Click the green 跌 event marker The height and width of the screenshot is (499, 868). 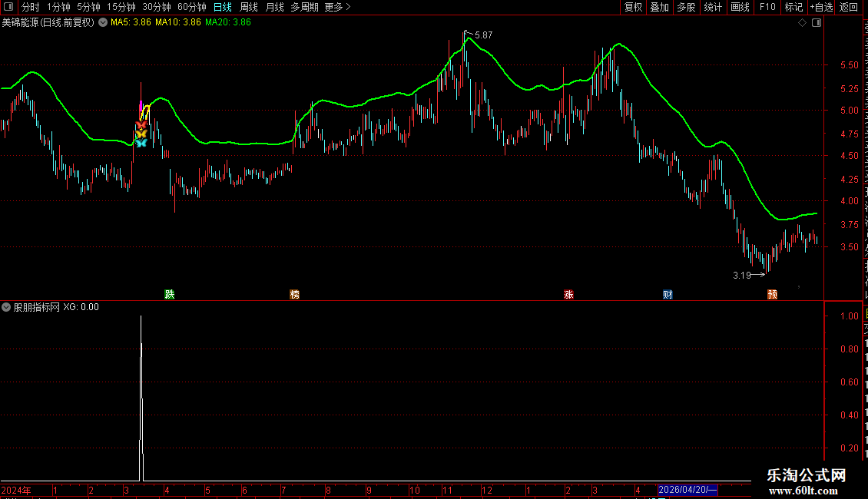(x=170, y=294)
